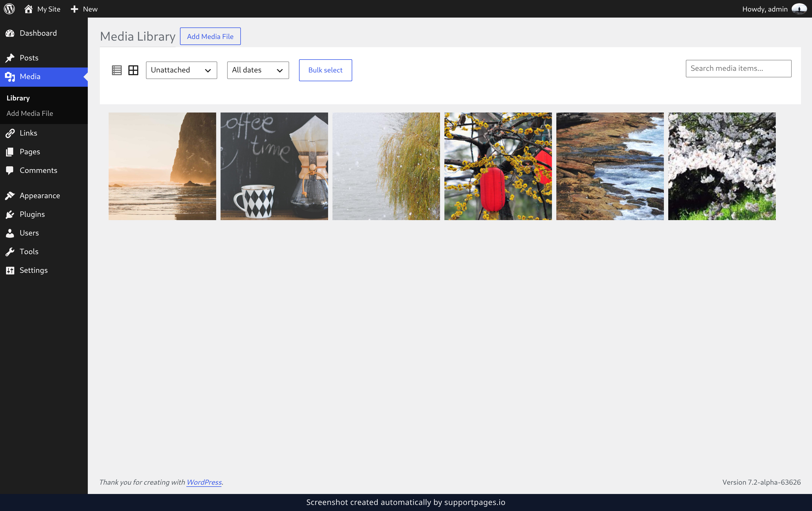Click the My Site home icon
The height and width of the screenshot is (511, 812).
(28, 9)
